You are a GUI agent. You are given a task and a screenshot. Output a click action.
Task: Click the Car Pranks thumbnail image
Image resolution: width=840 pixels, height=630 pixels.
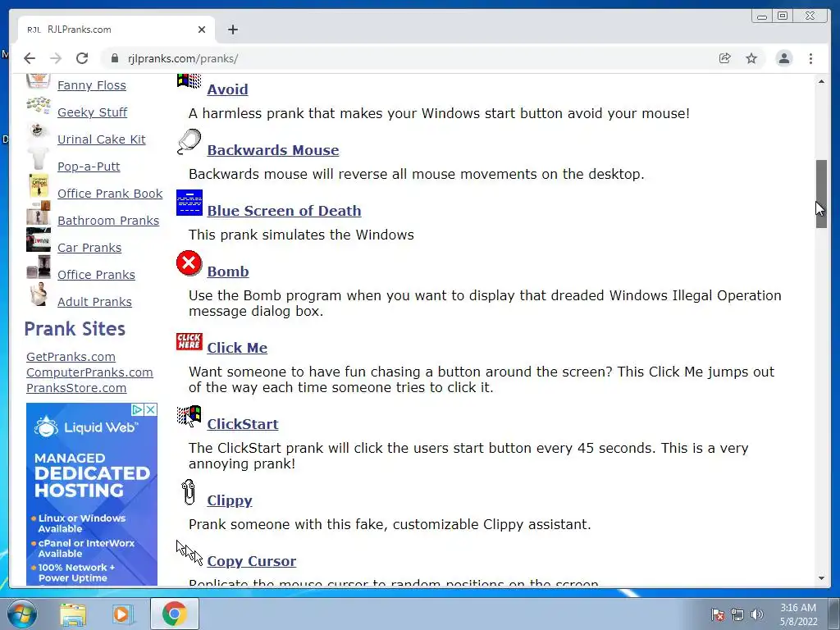coord(39,240)
